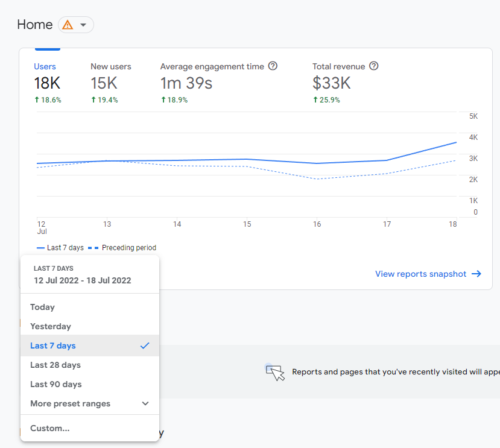This screenshot has width=500, height=448.
Task: Pick the Last 90 days option
Action: 56,384
